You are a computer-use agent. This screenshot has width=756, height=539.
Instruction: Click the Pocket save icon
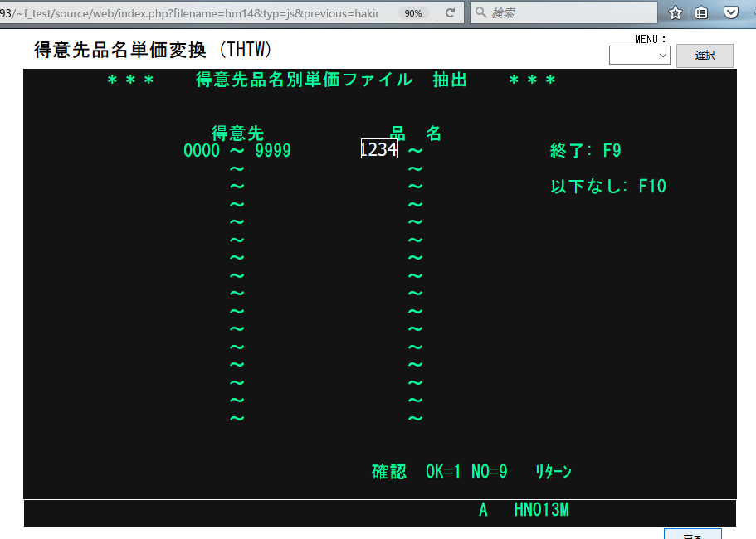731,13
